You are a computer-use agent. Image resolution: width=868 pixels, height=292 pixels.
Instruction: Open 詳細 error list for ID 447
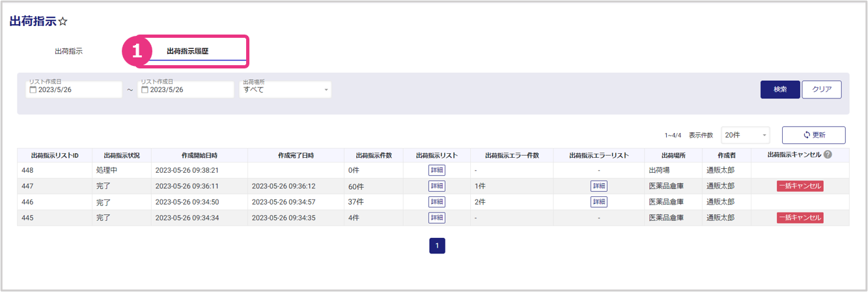(x=598, y=186)
